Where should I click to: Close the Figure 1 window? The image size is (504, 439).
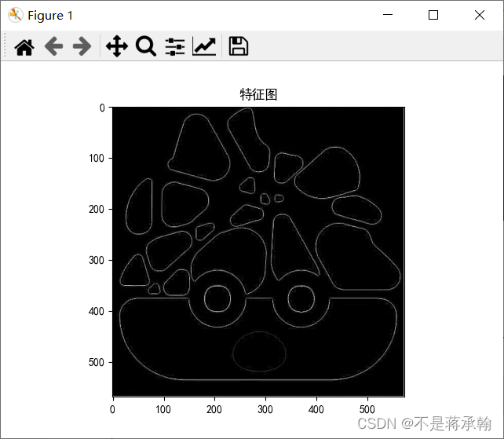pos(480,15)
